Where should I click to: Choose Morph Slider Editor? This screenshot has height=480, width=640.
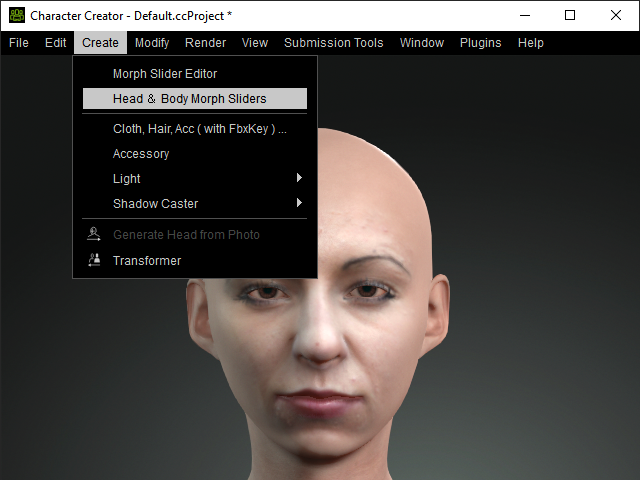195,74
